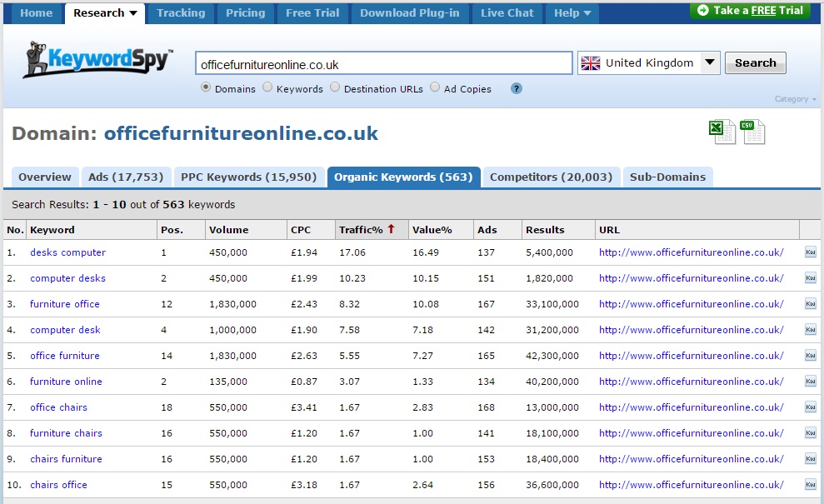Click KW icon in chairs furniture row
This screenshot has width=824, height=504.
click(x=811, y=458)
